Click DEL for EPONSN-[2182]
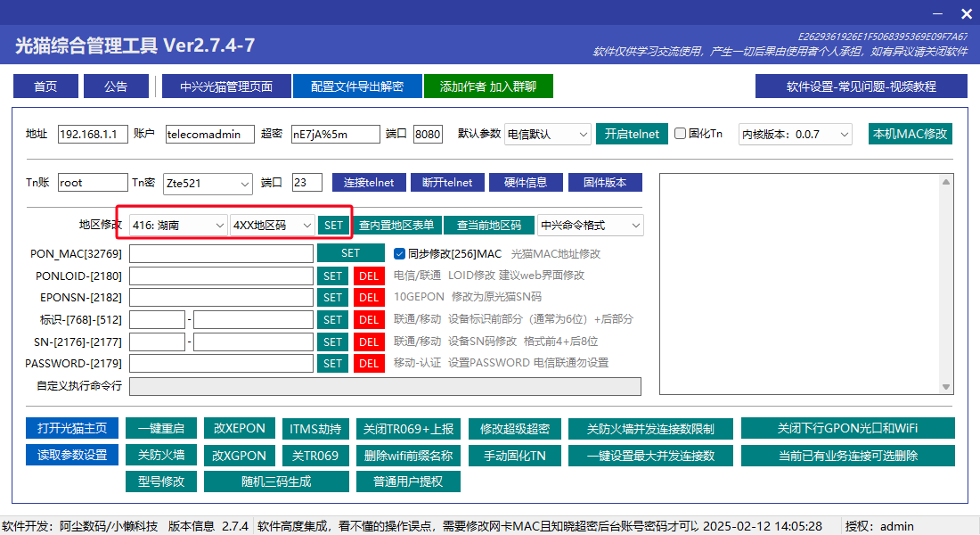 369,297
